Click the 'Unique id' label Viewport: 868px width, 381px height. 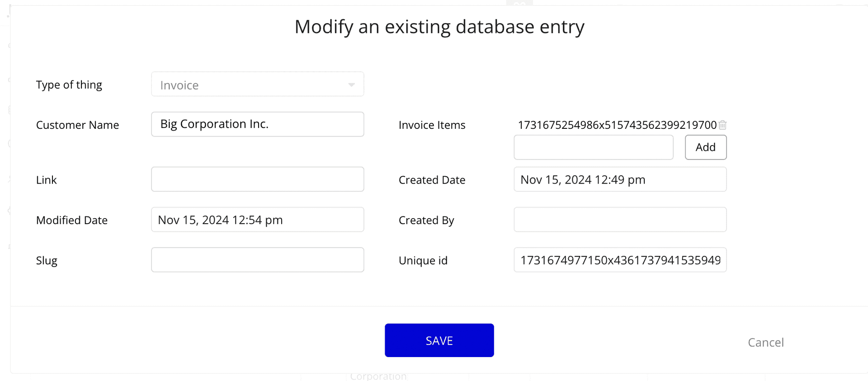[x=423, y=261]
